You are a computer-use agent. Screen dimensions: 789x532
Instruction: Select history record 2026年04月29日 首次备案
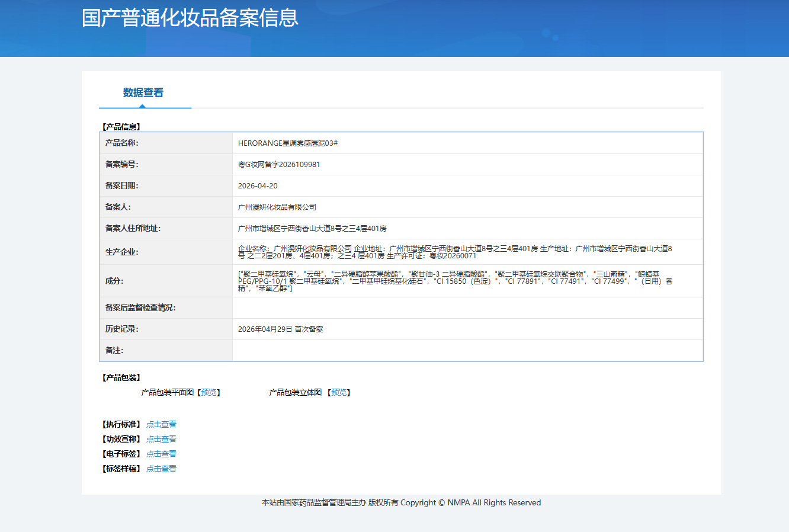[281, 329]
